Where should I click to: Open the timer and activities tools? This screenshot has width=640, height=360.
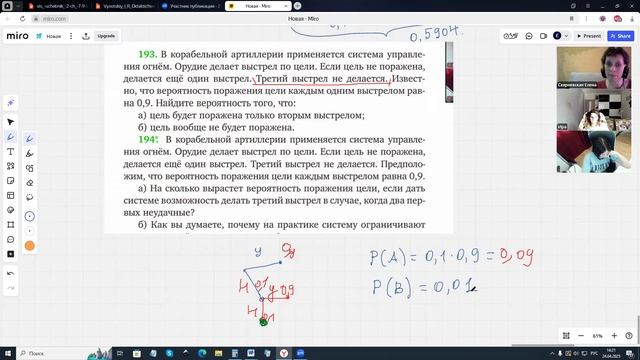pos(510,36)
